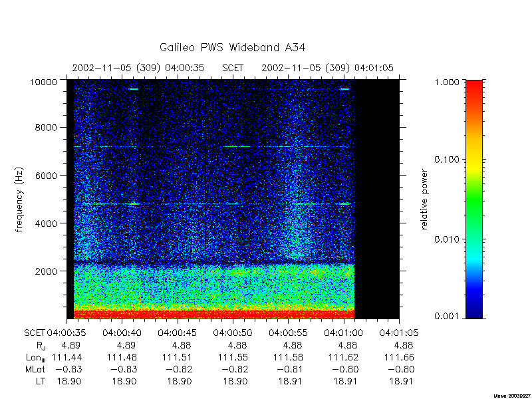
Task: Click the title 'Galileo PWS Wideband A34'
Action: point(232,47)
